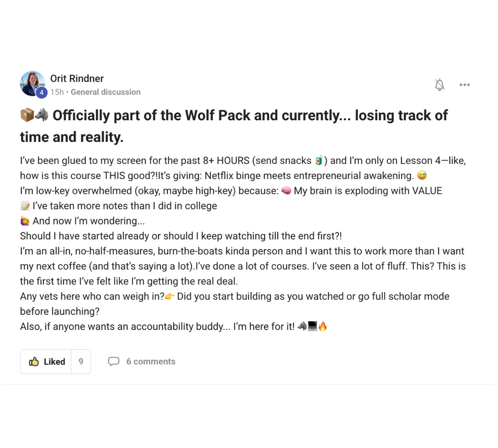Click the pointing hand emoji

tap(170, 297)
